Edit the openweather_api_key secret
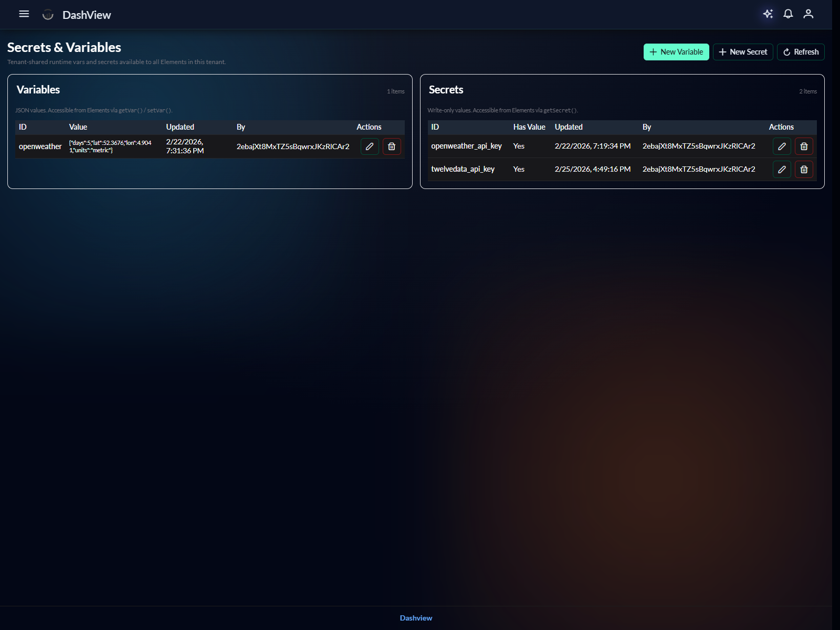The image size is (840, 630). point(782,146)
